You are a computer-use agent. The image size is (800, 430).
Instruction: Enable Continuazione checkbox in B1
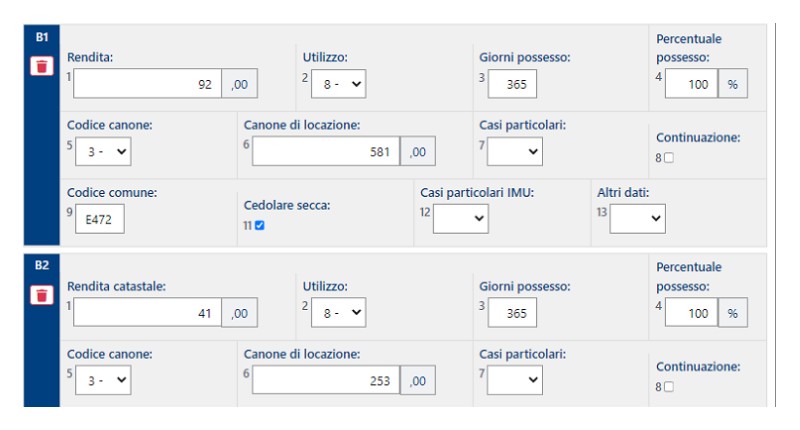click(669, 158)
